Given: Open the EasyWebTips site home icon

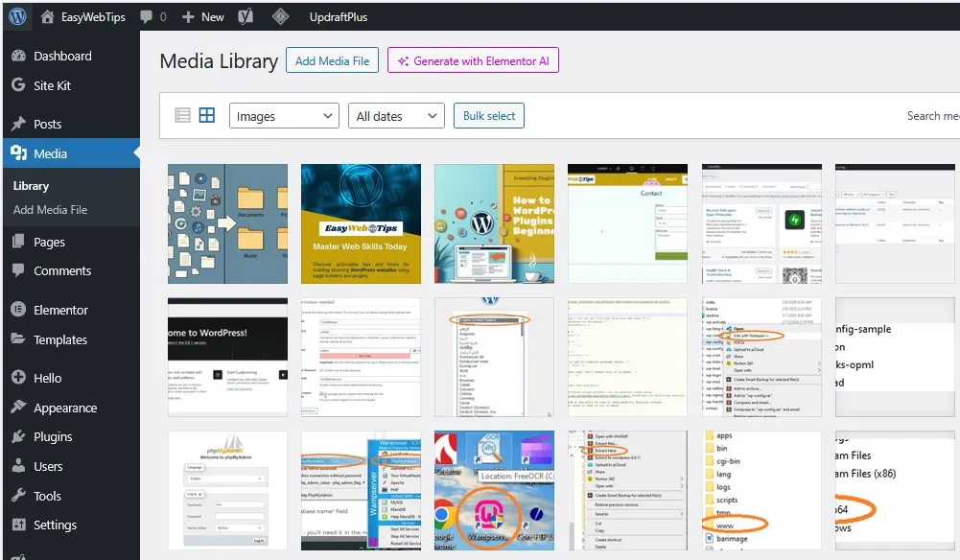Looking at the screenshot, I should (48, 16).
